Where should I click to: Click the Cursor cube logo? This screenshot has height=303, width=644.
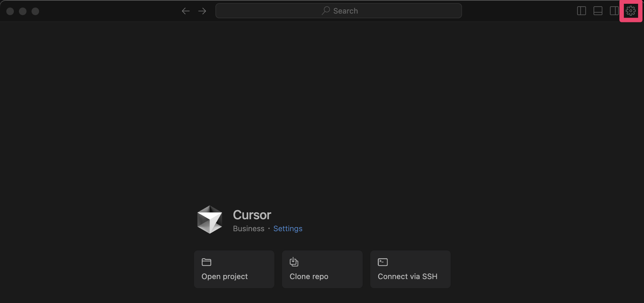click(x=210, y=220)
